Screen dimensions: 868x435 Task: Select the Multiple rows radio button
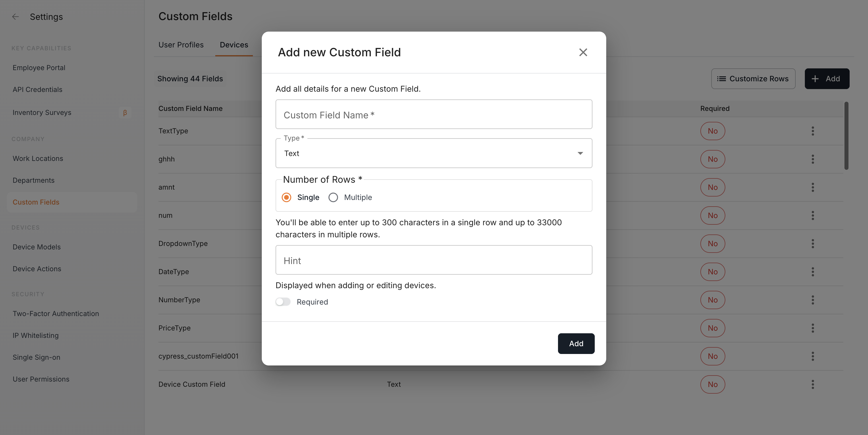click(333, 197)
